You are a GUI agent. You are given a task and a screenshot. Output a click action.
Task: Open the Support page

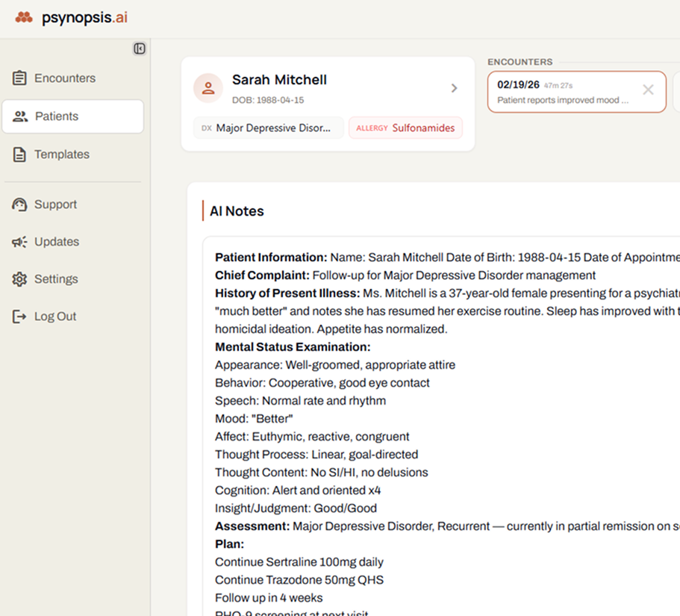[57, 204]
